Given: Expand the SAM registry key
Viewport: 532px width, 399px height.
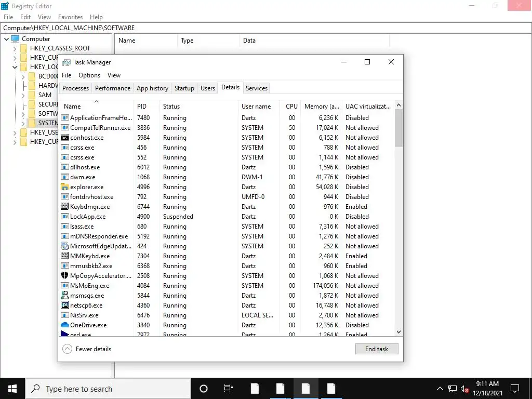Looking at the screenshot, I should (x=23, y=96).
